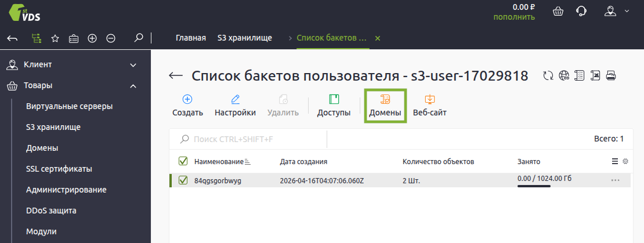Screen dimensions: 644x243
Task: Uncheck the 84qgsgorbwyg row checkbox
Action: tap(183, 180)
